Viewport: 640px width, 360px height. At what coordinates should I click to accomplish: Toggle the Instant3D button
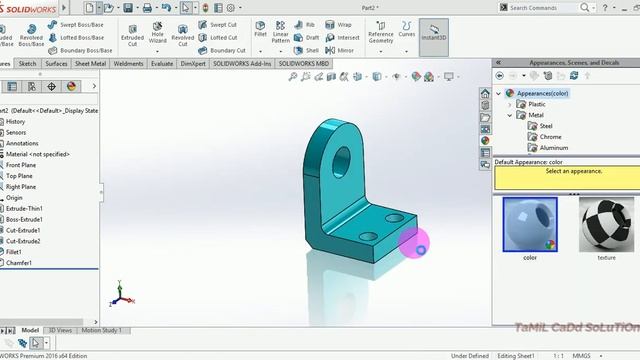tap(434, 37)
